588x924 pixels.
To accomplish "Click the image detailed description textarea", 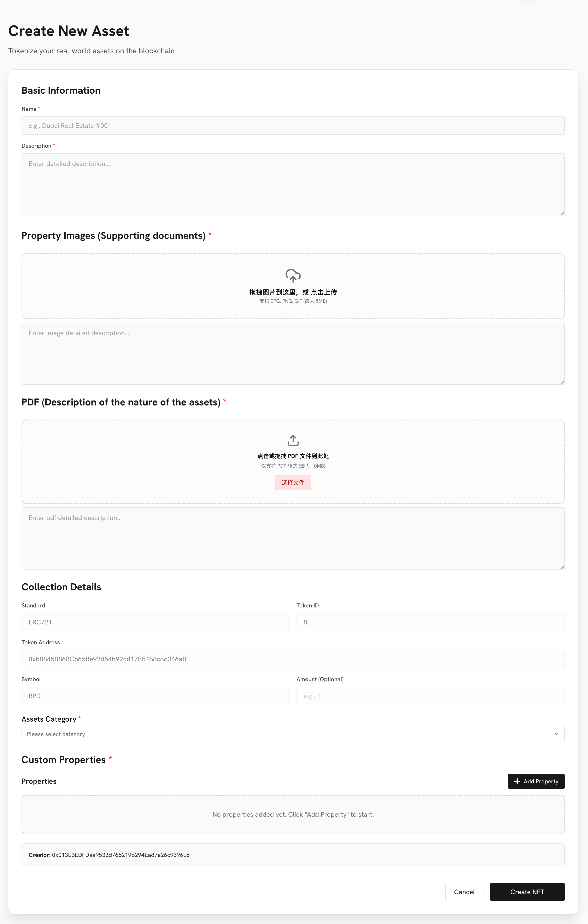I will tap(293, 353).
